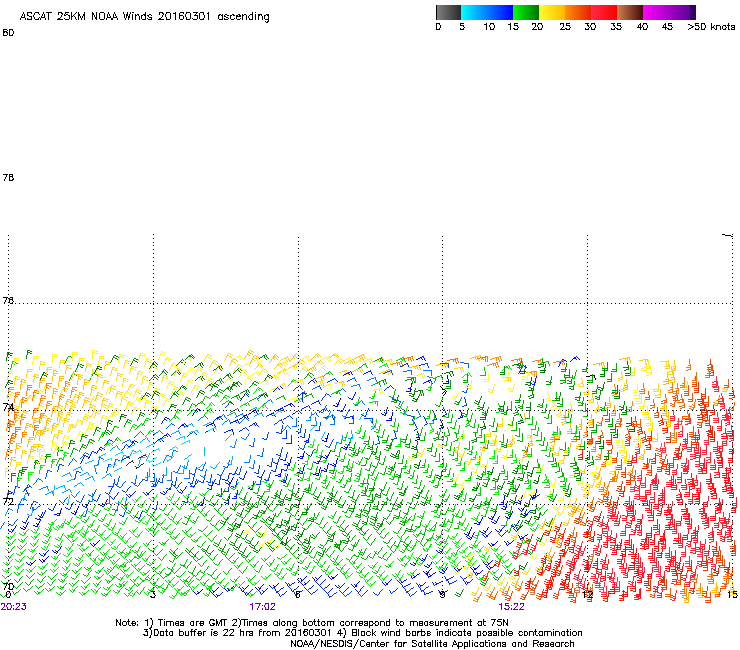Click the '74' latitude axis label
Screen dimensions: 740x650
pos(8,407)
